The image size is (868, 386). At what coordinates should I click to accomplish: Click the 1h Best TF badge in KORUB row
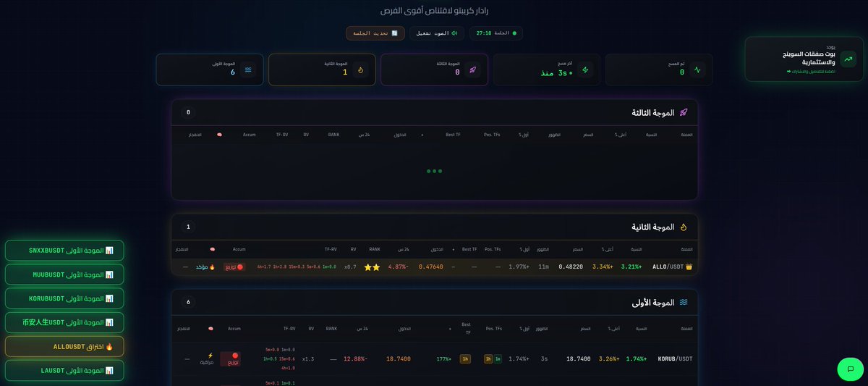465,358
